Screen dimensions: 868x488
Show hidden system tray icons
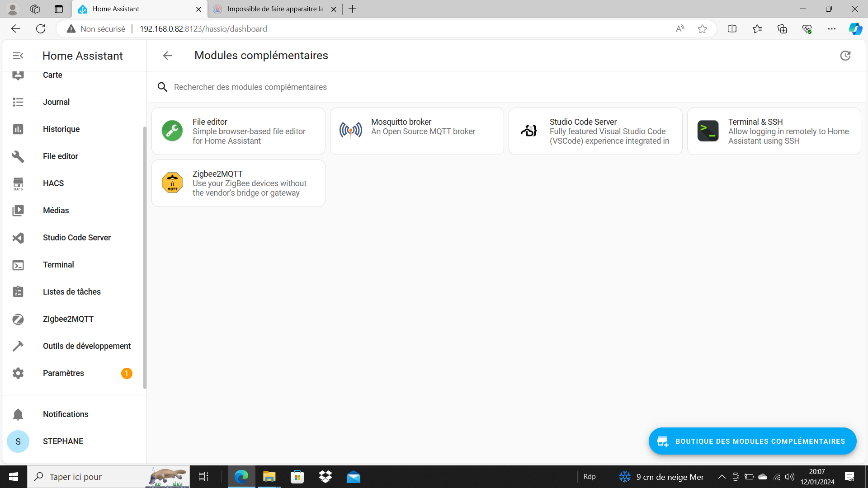click(x=722, y=477)
